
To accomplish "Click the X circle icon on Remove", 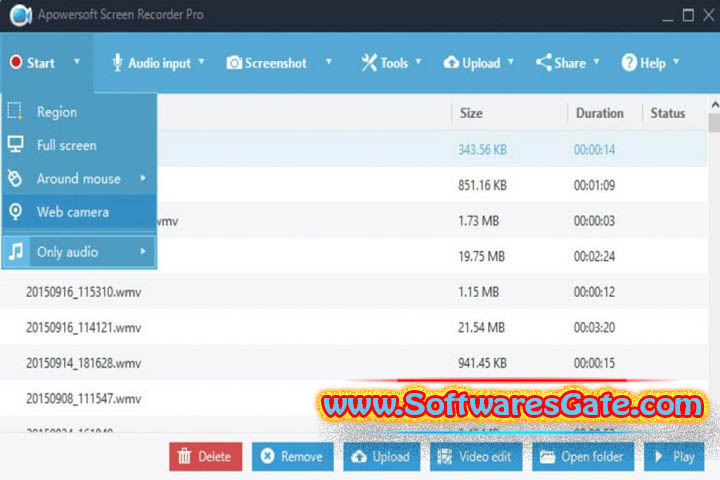I will 267,456.
